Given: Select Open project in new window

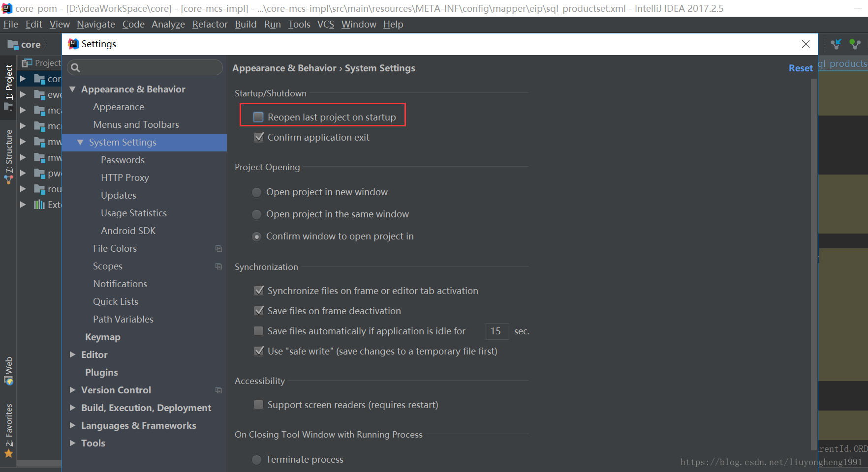Looking at the screenshot, I should coord(256,192).
